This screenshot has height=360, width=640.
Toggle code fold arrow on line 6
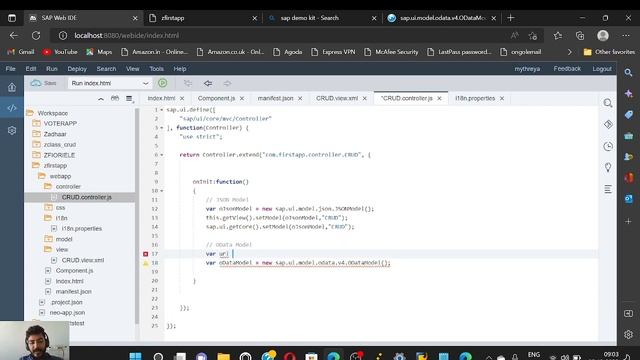pyautogui.click(x=162, y=155)
